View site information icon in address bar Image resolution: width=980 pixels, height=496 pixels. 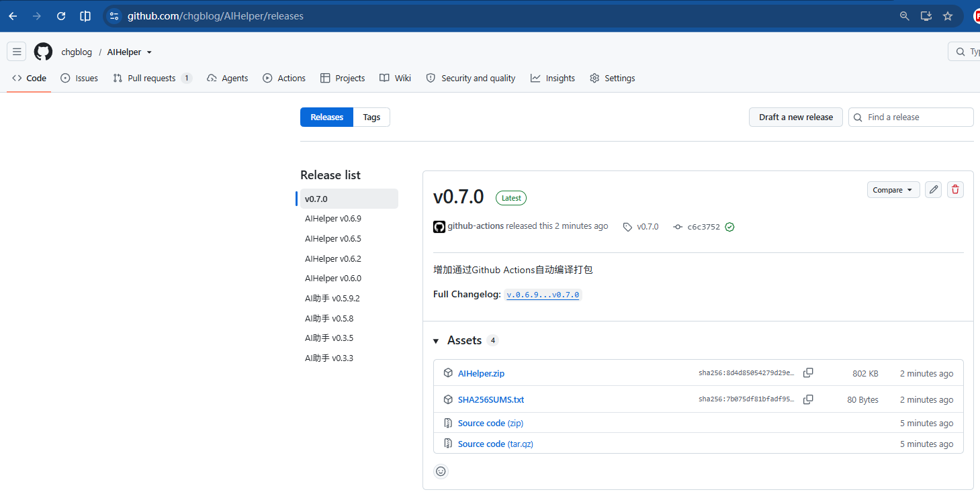(x=114, y=16)
